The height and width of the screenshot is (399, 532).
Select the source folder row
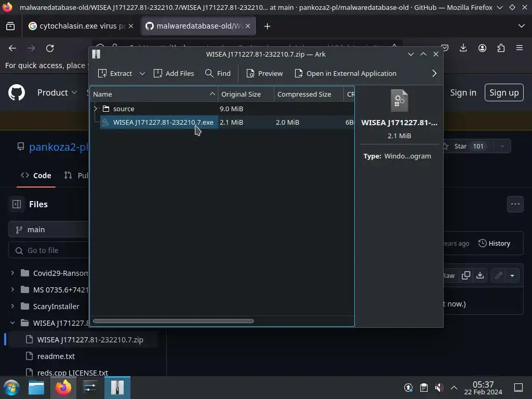click(x=222, y=109)
